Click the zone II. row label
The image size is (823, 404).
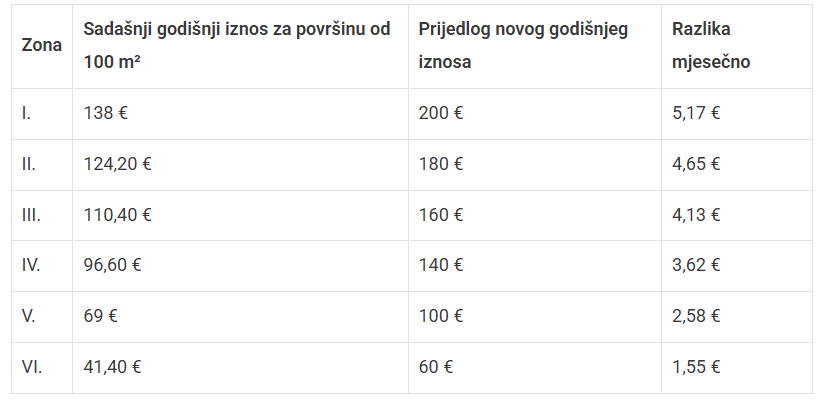click(x=29, y=164)
